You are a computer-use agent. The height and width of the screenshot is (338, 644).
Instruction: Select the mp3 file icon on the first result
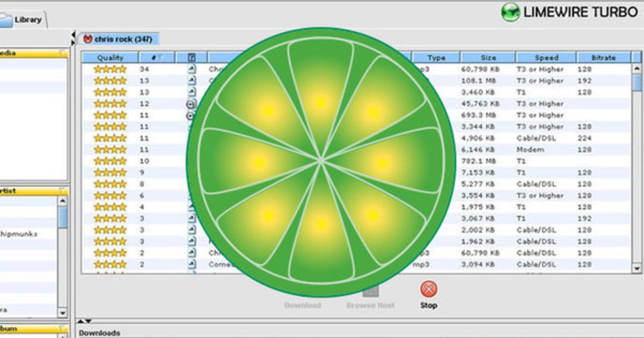(x=193, y=69)
